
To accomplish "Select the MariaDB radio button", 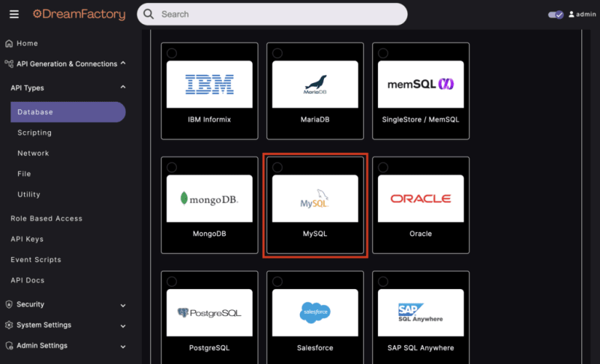I will pos(277,53).
